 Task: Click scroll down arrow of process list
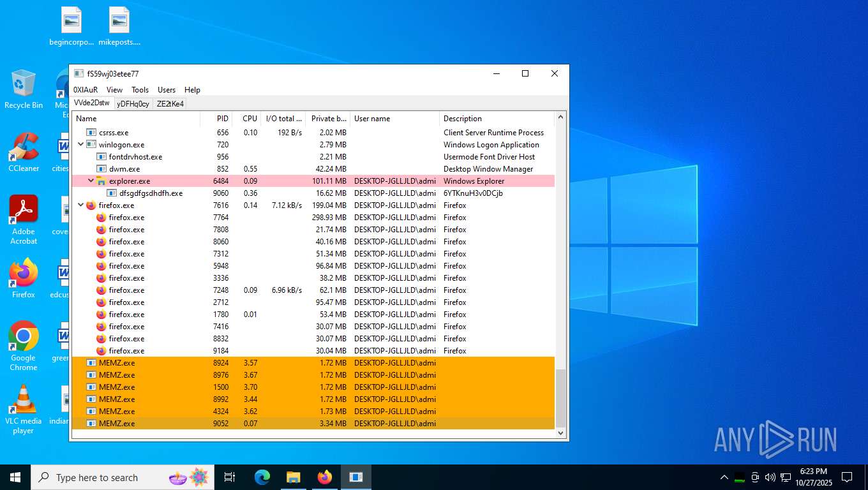[x=561, y=433]
